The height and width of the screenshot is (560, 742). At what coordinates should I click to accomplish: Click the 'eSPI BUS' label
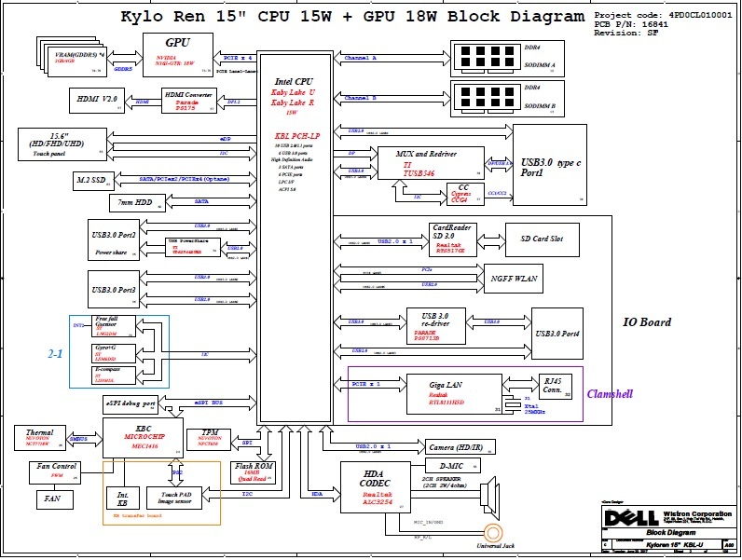(x=208, y=403)
